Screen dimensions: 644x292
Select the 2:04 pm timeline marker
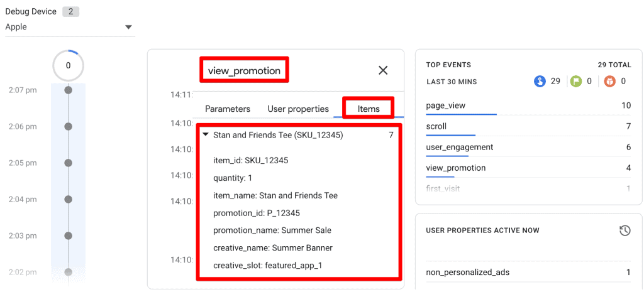(69, 199)
